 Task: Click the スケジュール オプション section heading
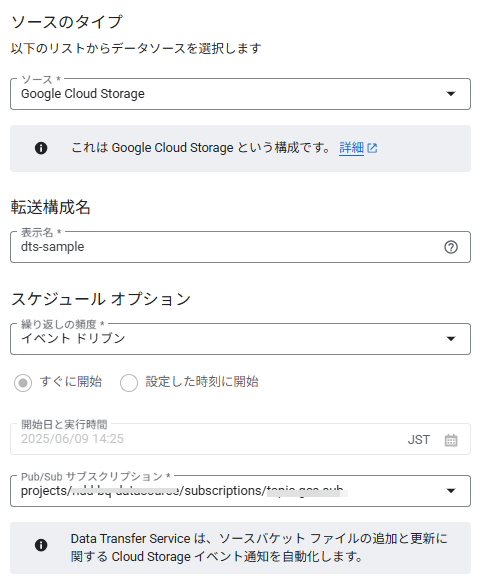click(100, 299)
